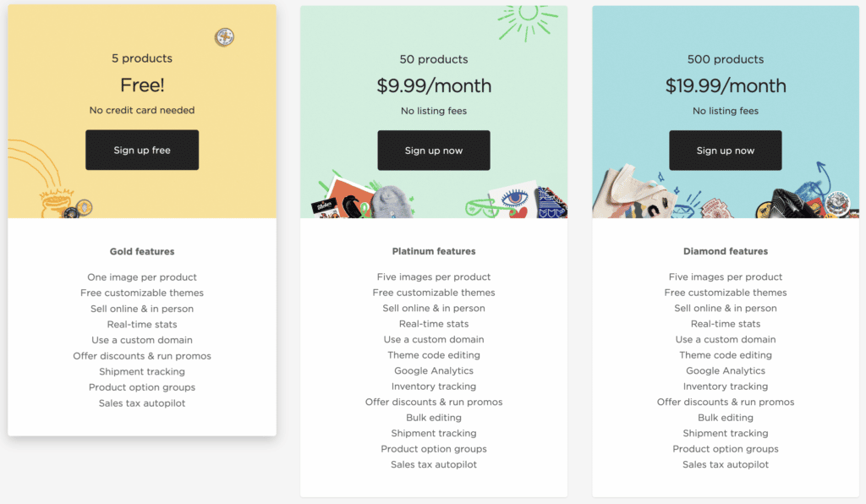Click the green sunglasses doodle
The width and height of the screenshot is (866, 504).
(x=482, y=206)
